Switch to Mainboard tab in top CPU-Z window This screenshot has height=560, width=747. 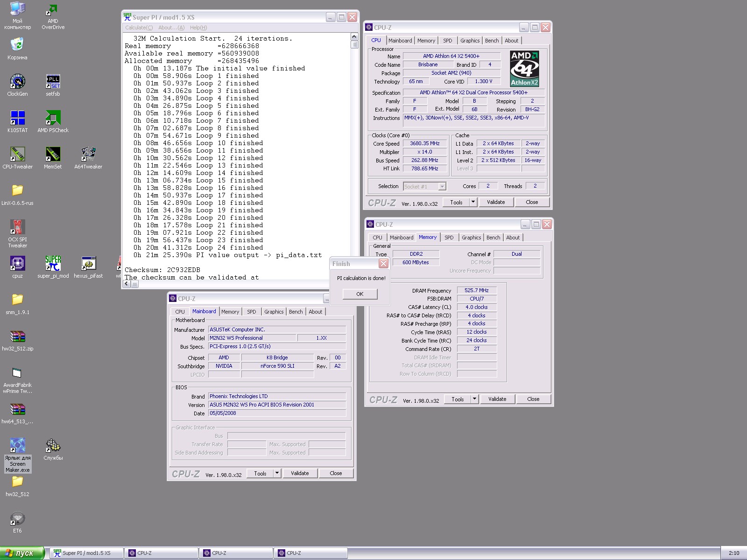[400, 41]
